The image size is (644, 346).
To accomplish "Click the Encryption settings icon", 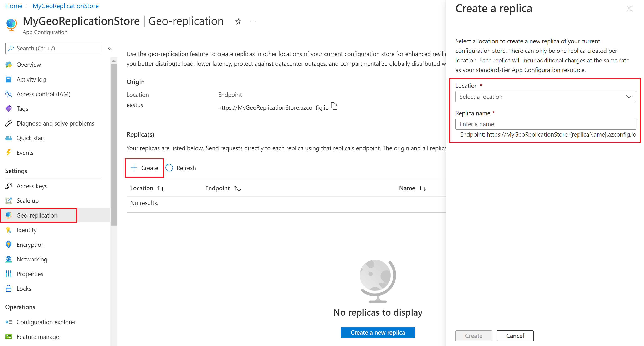I will pos(9,244).
